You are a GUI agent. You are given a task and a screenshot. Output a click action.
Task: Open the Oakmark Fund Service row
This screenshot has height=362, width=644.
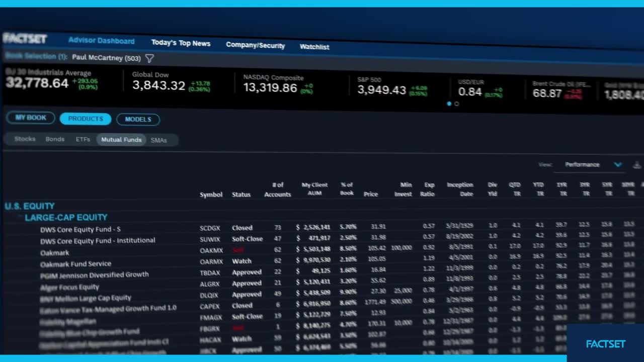pyautogui.click(x=75, y=264)
